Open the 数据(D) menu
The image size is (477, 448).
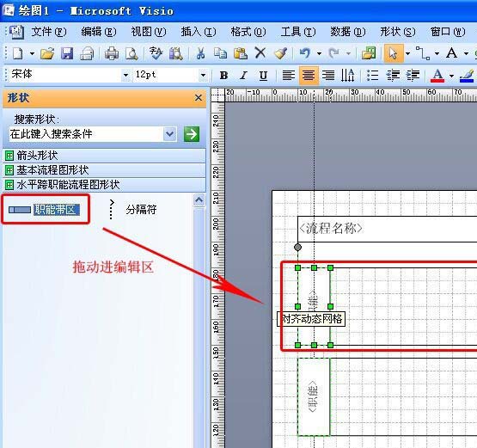point(348,32)
